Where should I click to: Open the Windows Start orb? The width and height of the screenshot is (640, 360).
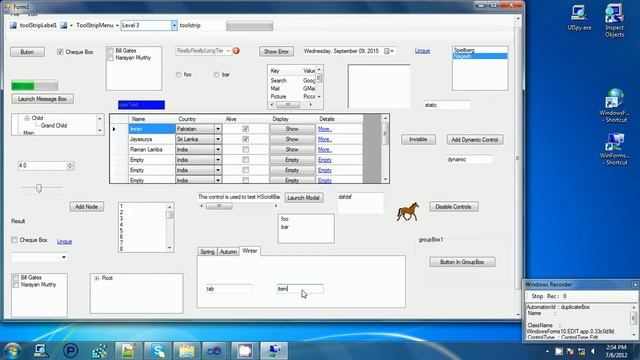click(12, 351)
